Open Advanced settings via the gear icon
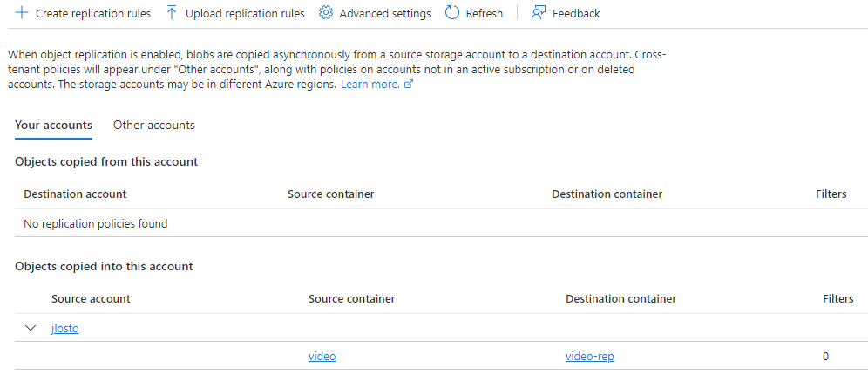Image resolution: width=868 pixels, height=375 pixels. point(326,13)
